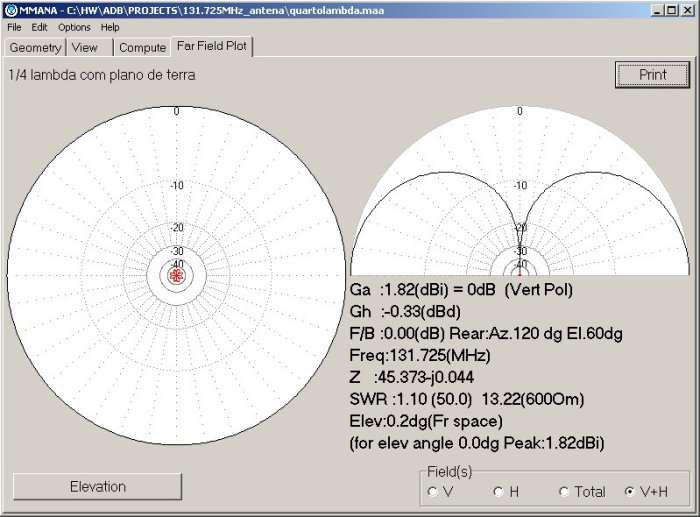Select the H field radio button
The image size is (700, 517).
point(498,492)
